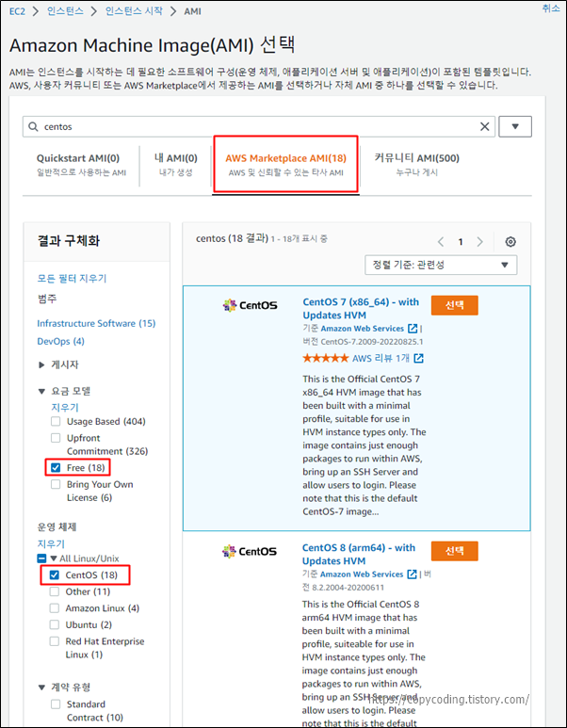This screenshot has width=567, height=728.
Task: Check the Usage Based pricing filter
Action: coord(56,422)
